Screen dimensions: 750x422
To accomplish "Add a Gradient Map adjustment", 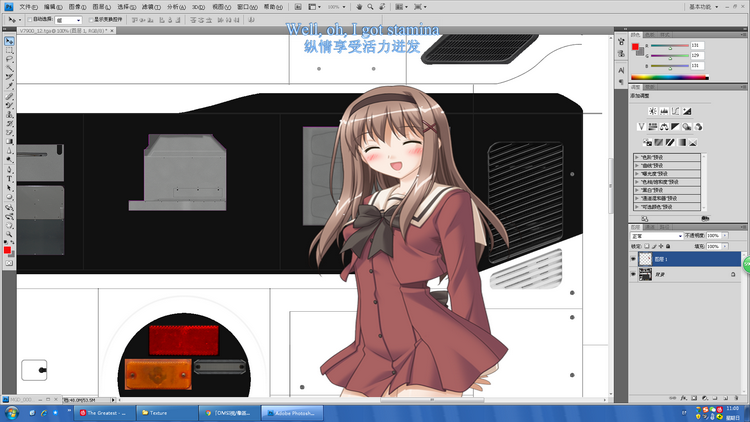I will 682,142.
